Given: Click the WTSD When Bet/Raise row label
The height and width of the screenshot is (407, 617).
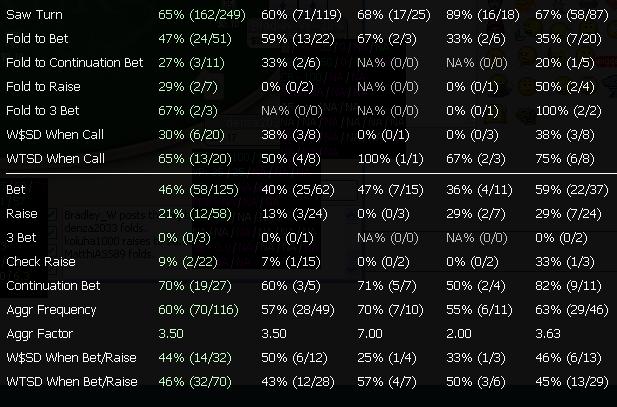Looking at the screenshot, I should pos(69,381).
